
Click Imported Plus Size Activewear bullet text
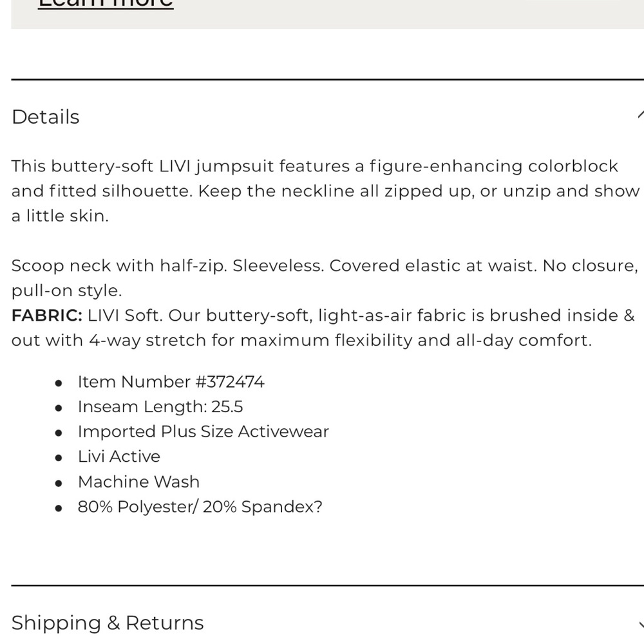[x=204, y=431]
